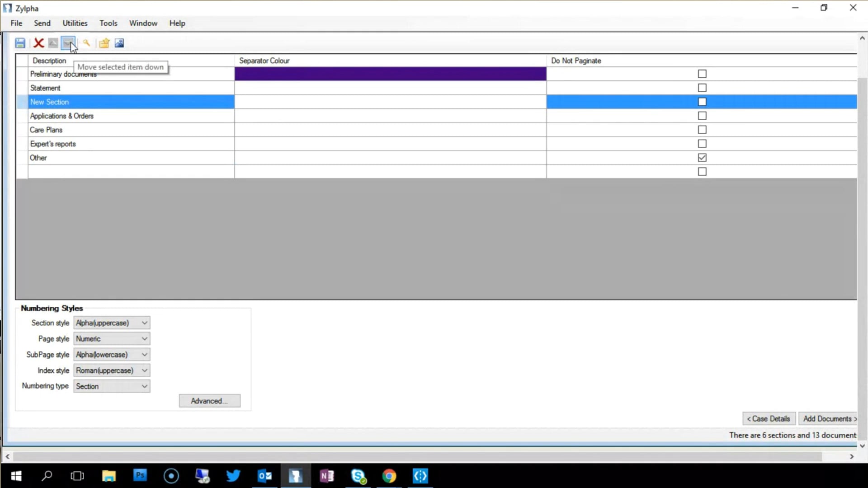868x488 pixels.
Task: Click the yellow key toolbar icon
Action: click(x=86, y=43)
